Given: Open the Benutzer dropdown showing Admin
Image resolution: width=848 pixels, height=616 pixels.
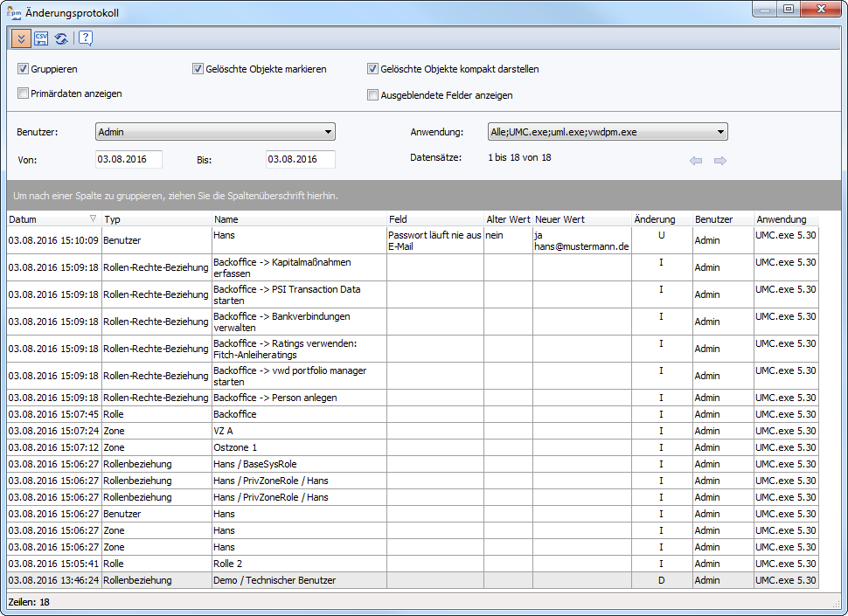Looking at the screenshot, I should click(215, 132).
